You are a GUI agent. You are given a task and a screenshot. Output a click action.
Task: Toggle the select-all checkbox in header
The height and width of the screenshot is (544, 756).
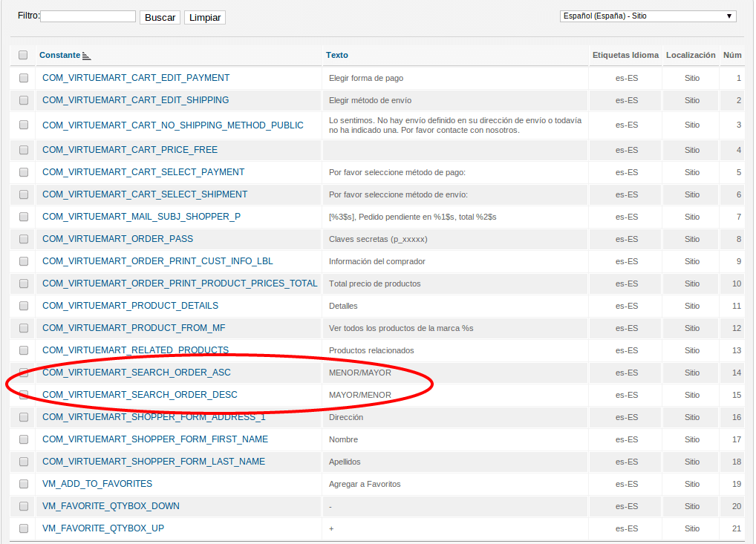[23, 55]
